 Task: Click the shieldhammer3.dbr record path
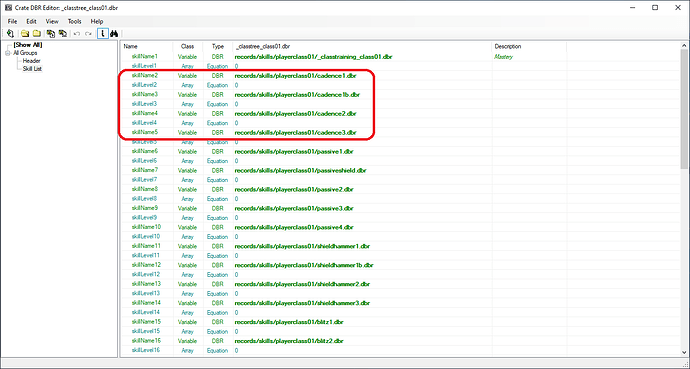[x=302, y=303]
